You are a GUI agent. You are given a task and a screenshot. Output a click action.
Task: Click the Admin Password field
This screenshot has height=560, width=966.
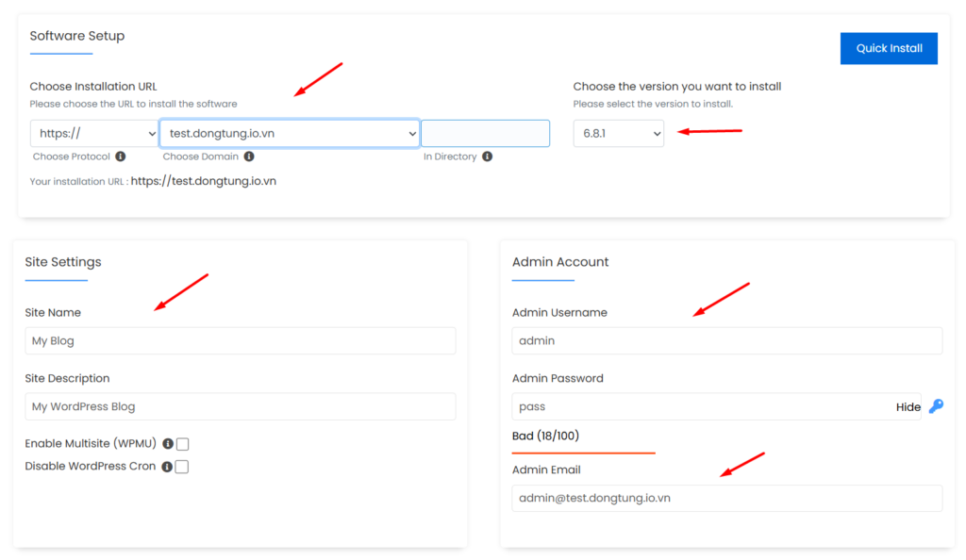click(x=717, y=406)
